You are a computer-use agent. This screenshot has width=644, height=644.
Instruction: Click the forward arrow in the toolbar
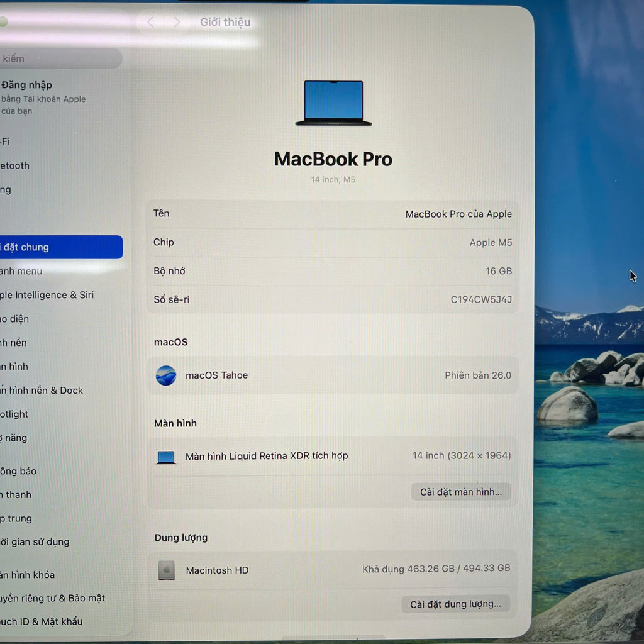click(x=176, y=23)
